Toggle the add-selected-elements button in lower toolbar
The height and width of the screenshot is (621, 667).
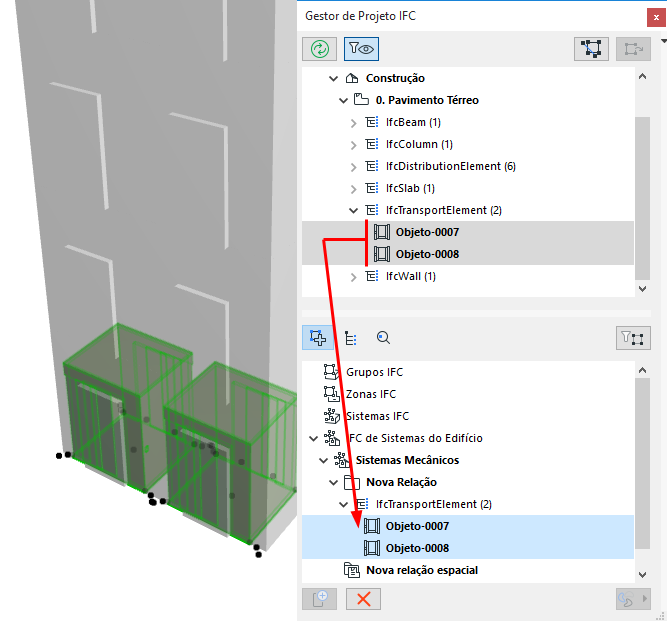(318, 338)
